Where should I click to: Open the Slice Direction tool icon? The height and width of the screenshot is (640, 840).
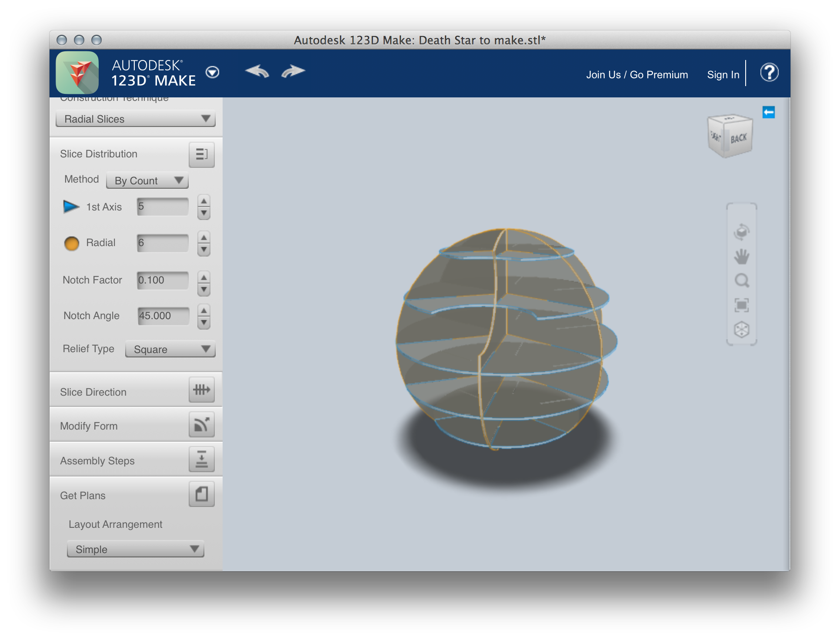201,390
